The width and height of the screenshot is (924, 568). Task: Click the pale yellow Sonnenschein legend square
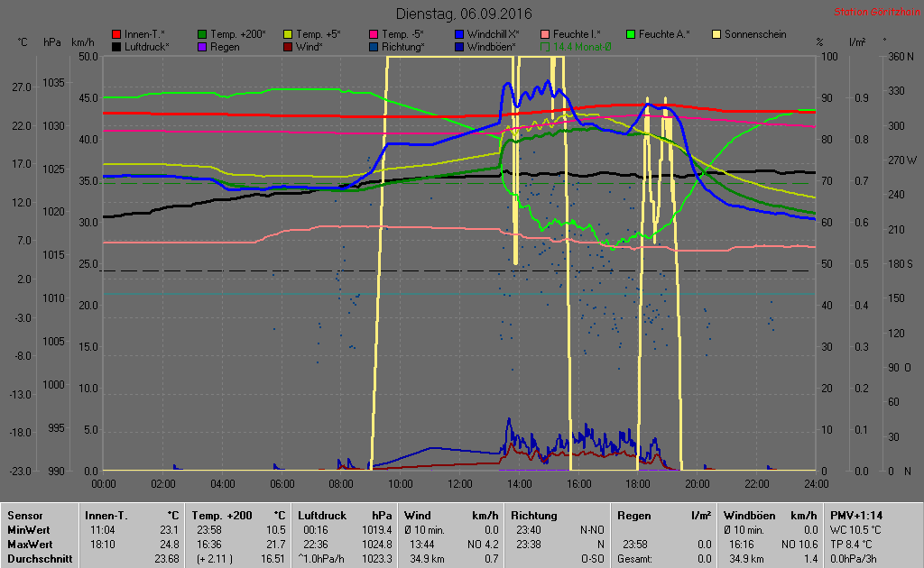716,34
